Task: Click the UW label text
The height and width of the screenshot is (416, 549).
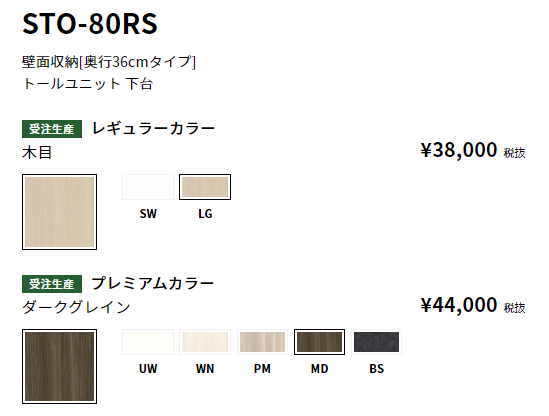Action: click(x=148, y=369)
